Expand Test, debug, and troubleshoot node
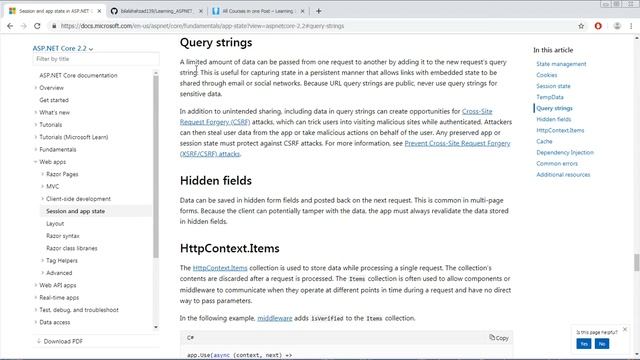This screenshot has width=640, height=360. click(36, 310)
